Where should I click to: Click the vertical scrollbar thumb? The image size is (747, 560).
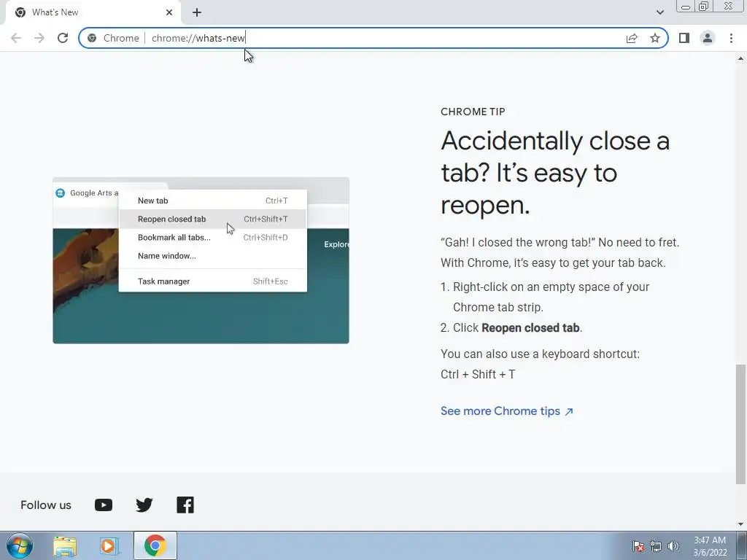click(740, 424)
